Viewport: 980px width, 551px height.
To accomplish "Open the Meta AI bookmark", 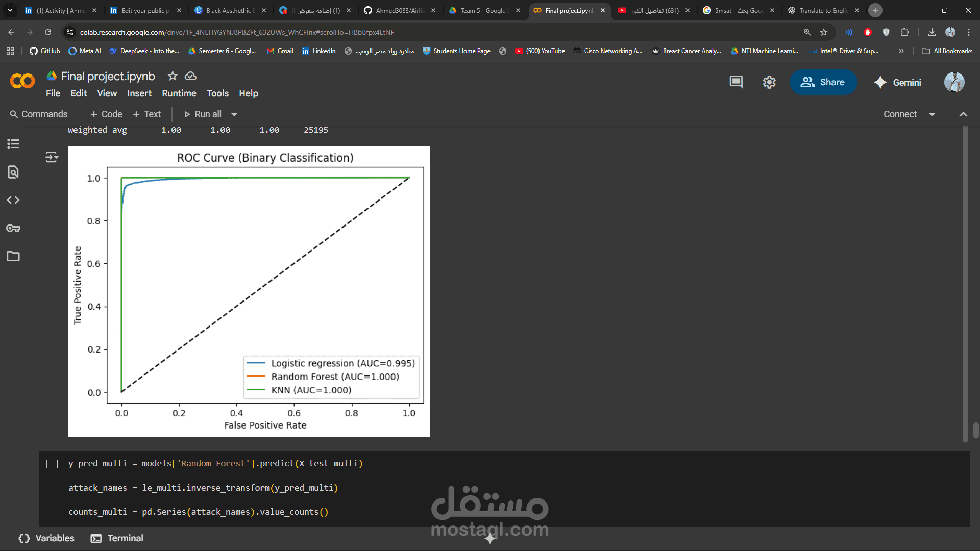I will (85, 51).
